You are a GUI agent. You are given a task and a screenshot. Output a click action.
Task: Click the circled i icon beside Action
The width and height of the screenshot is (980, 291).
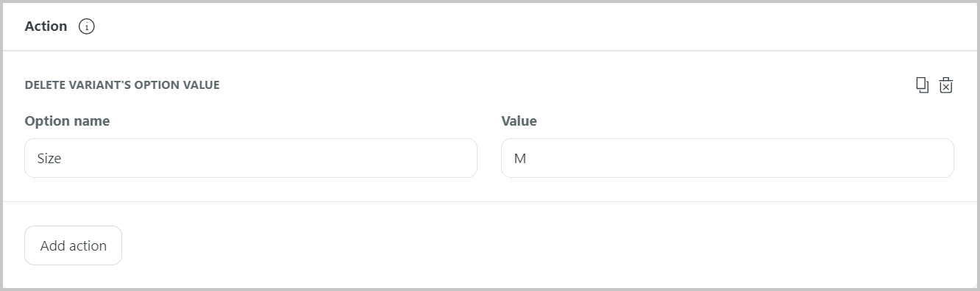87,26
